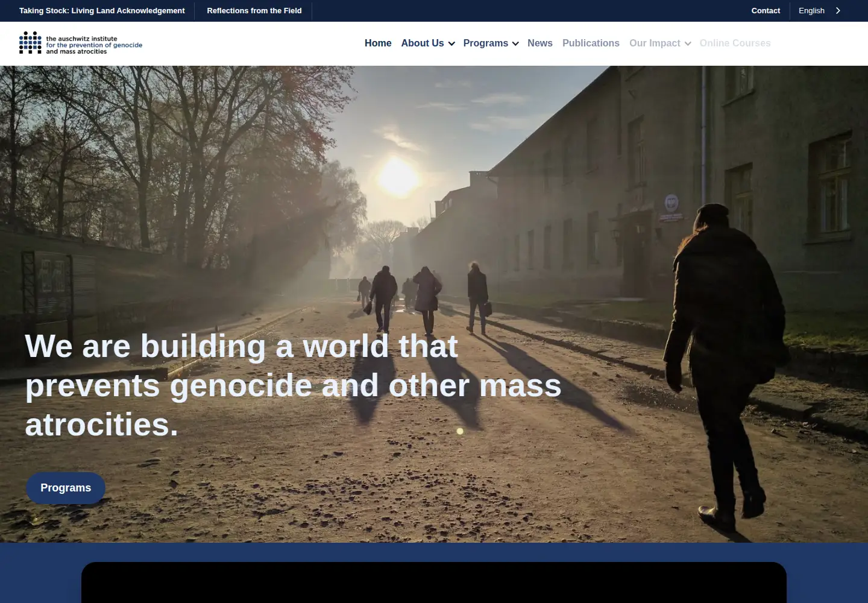868x603 pixels.
Task: Open Reflections from the Field link
Action: [x=254, y=11]
